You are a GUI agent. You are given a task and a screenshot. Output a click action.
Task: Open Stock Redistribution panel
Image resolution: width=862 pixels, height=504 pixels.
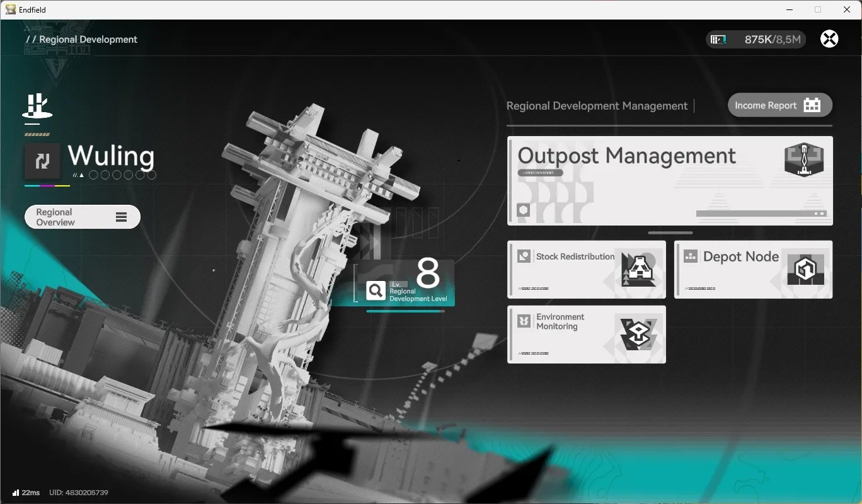587,270
